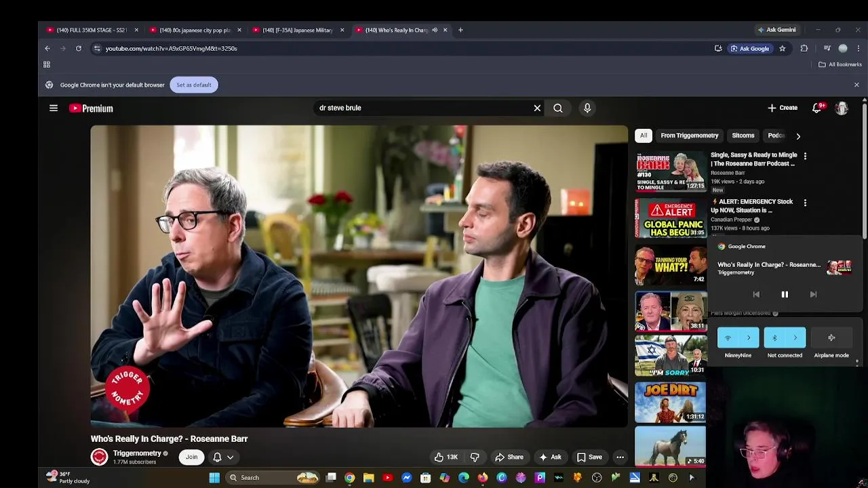Open the Triggernometry channel avatar
868x488 pixels.
[100, 457]
